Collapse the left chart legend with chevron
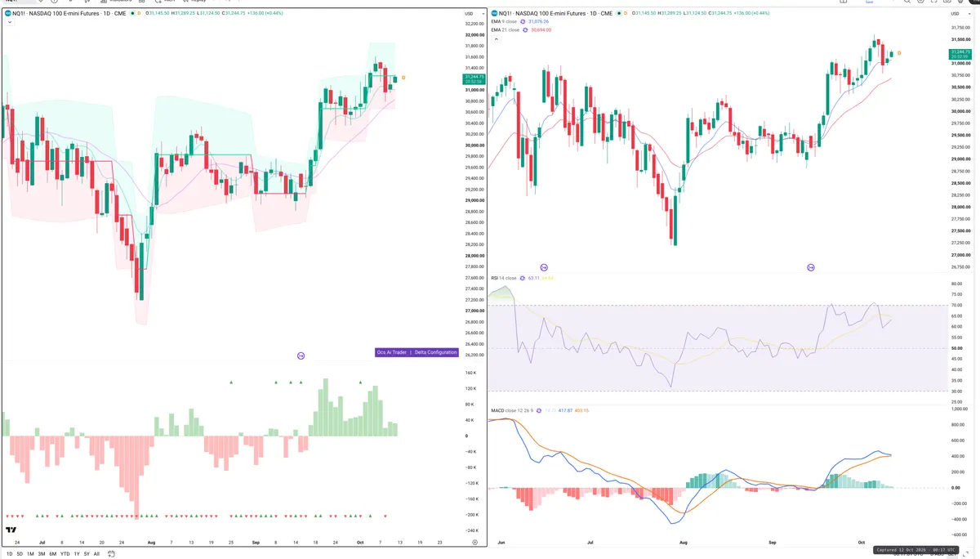 click(x=8, y=23)
